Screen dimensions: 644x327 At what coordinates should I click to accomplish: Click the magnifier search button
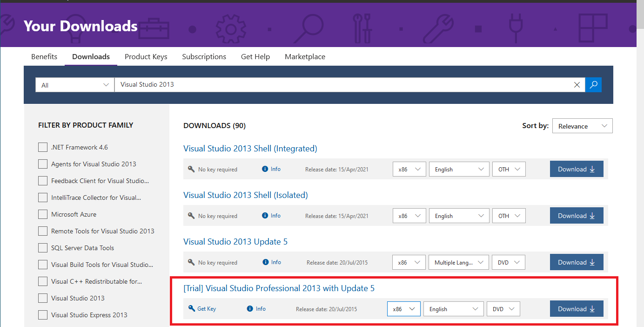tap(593, 85)
